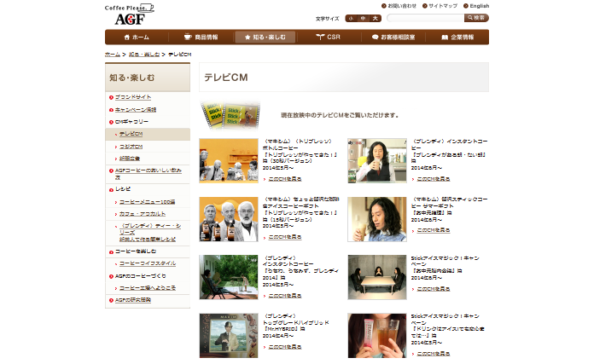This screenshot has height=364, width=594.
Task: Select CMギャラリー in sidebar
Action: point(131,122)
